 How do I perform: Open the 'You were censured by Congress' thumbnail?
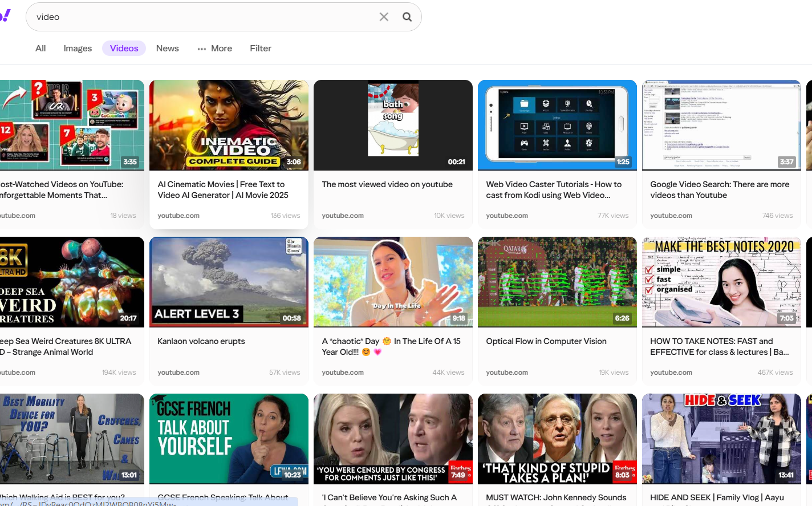[x=393, y=439]
